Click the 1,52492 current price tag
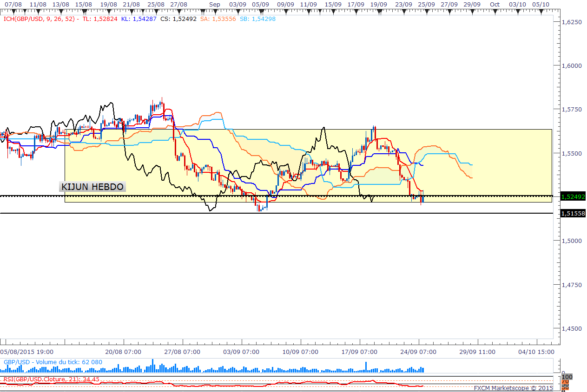The image size is (587, 392). pyautogui.click(x=573, y=196)
